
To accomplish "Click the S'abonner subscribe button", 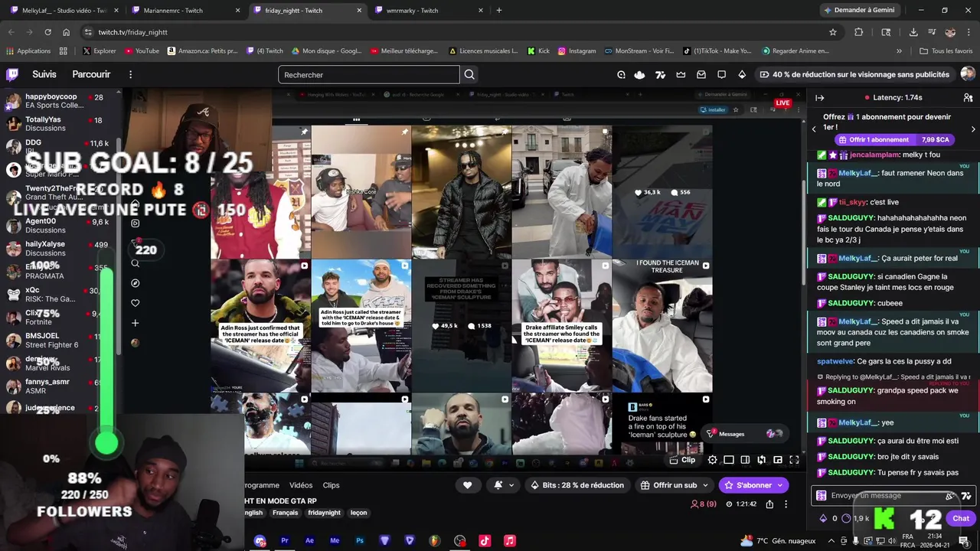I will pos(753,485).
